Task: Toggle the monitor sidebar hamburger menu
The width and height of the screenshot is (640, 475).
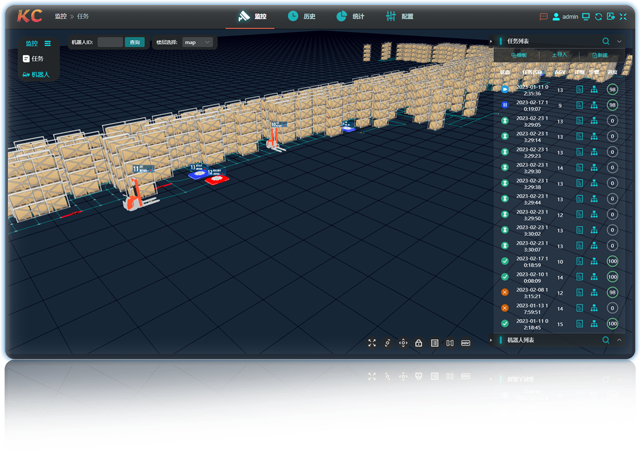Action: tap(47, 43)
